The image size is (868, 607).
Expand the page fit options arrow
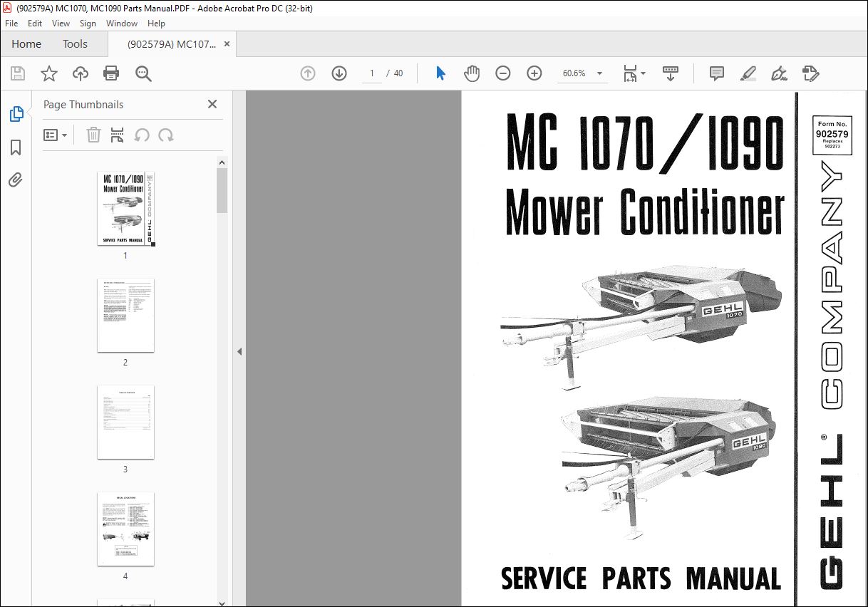click(644, 73)
